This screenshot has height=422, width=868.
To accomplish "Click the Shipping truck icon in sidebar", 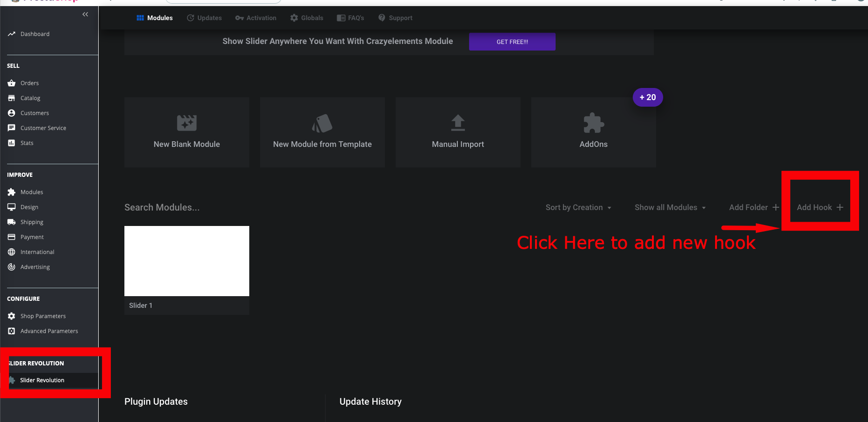I will pyautogui.click(x=12, y=222).
